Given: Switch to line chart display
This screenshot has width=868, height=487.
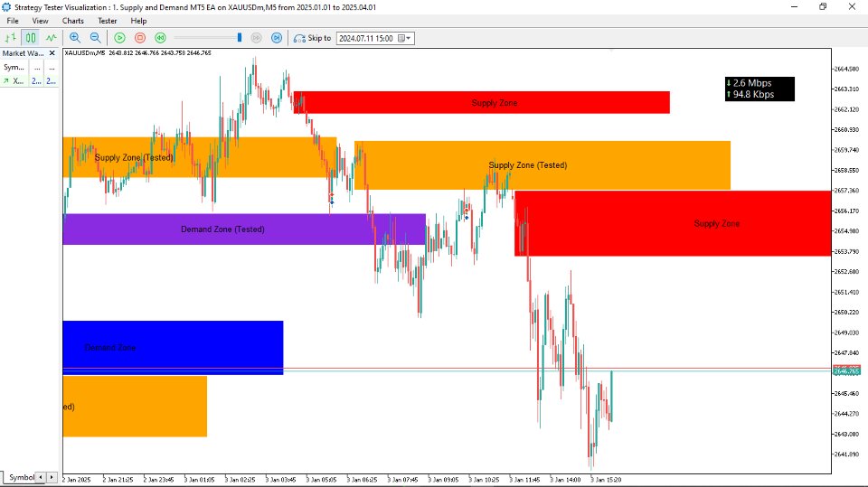Looking at the screenshot, I should [51, 38].
